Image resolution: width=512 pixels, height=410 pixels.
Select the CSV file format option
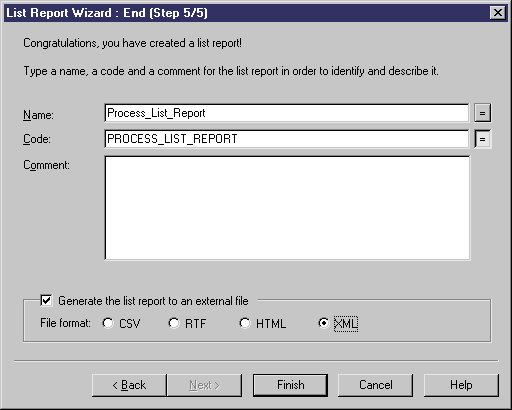[108, 323]
